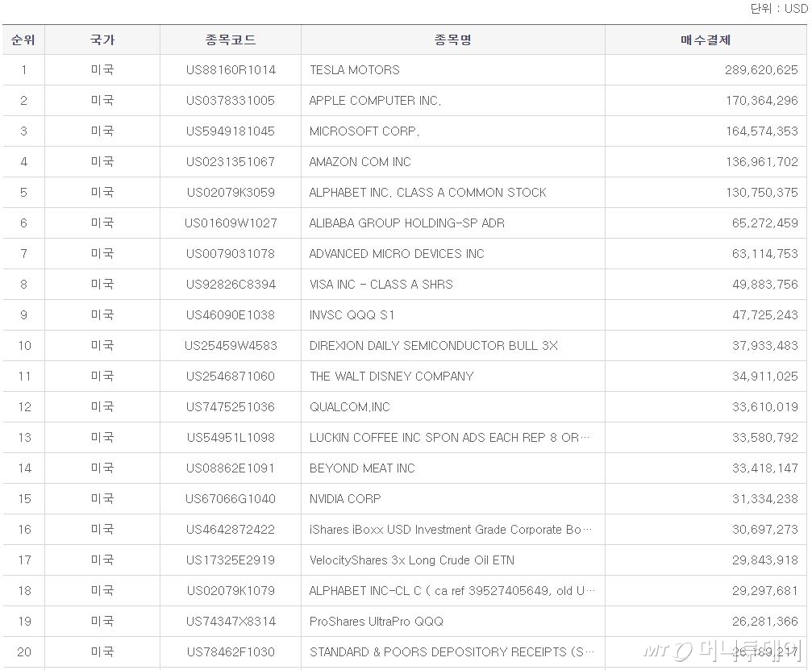Viewport: 812px width, 670px height.
Task: Click stock code US0079031078
Action: tap(231, 253)
